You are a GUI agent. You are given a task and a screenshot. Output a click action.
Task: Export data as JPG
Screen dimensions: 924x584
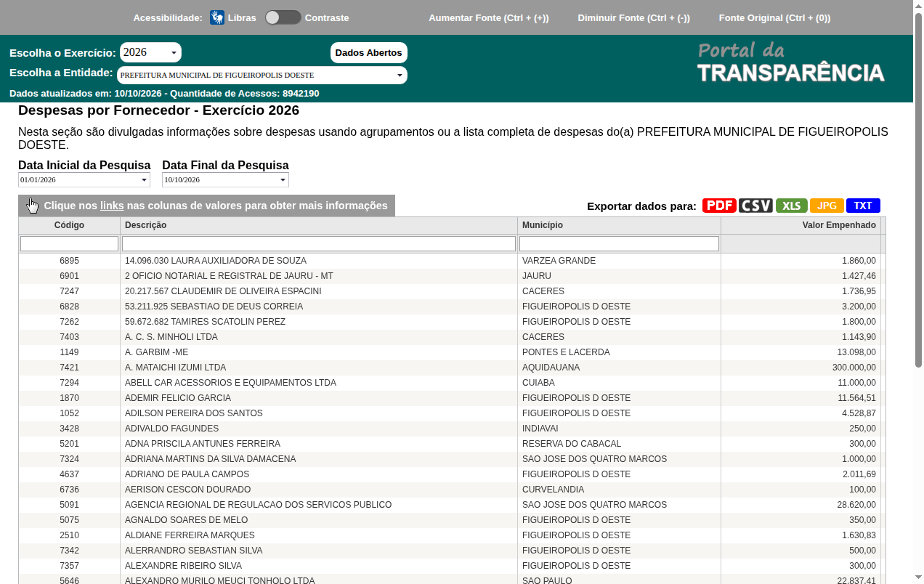click(x=827, y=206)
